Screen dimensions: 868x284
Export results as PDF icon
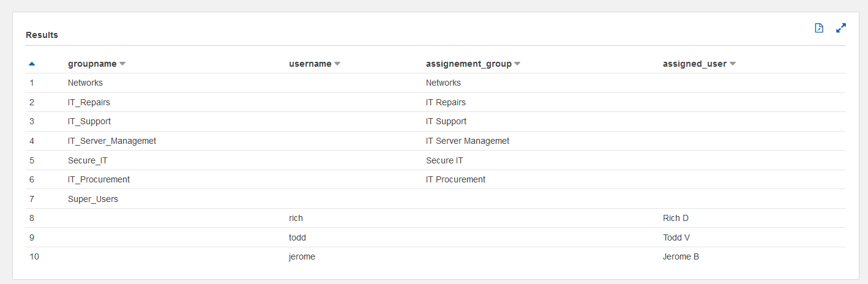819,28
